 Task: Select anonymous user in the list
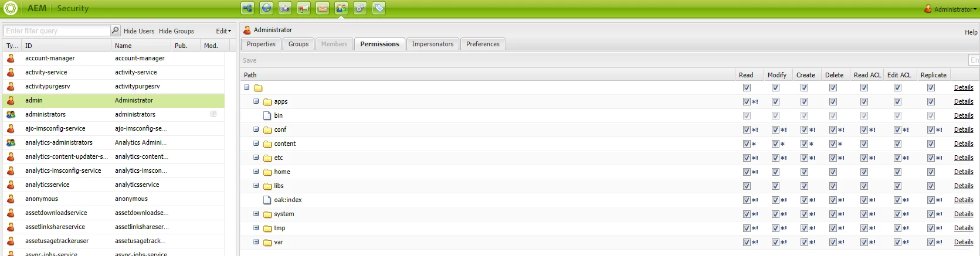coord(113,199)
